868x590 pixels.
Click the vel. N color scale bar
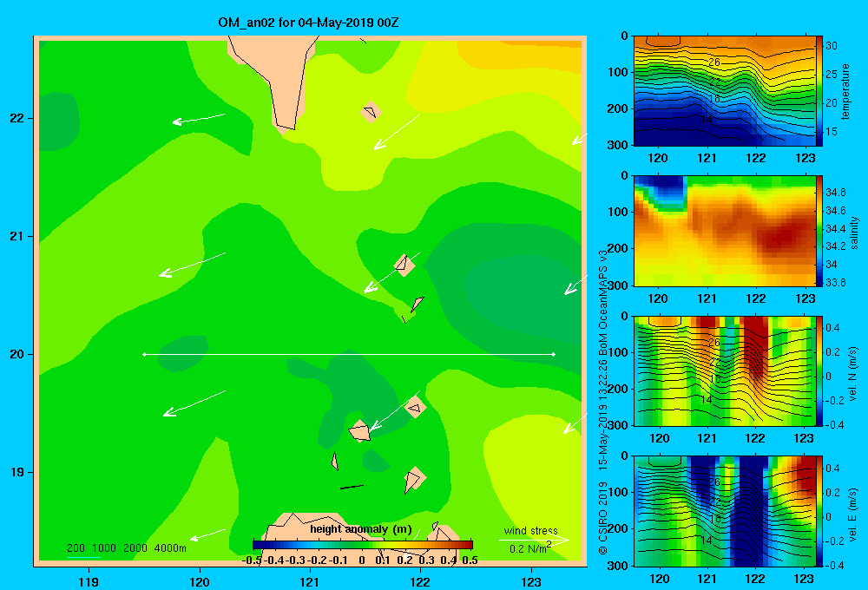click(819, 370)
